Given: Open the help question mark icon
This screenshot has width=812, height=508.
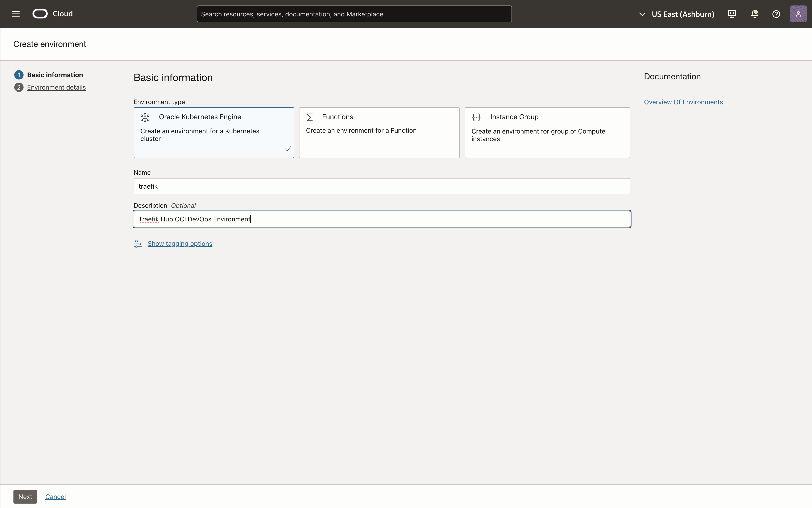Looking at the screenshot, I should [x=776, y=14].
